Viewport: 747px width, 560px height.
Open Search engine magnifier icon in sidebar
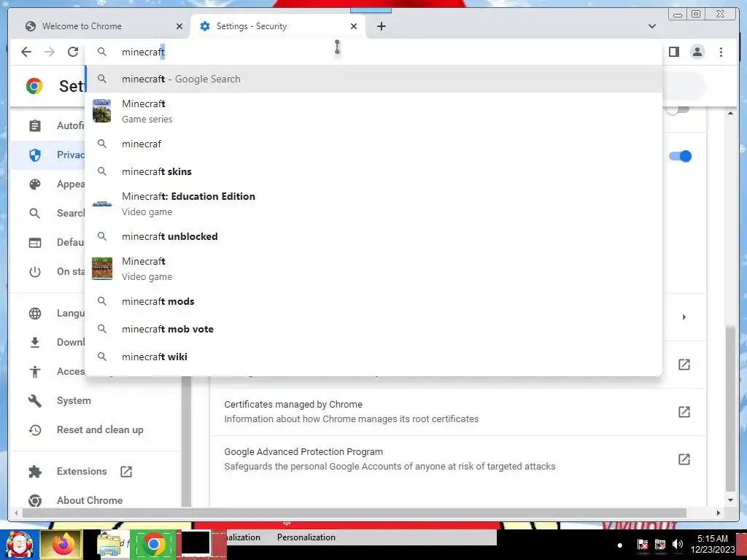(x=35, y=214)
